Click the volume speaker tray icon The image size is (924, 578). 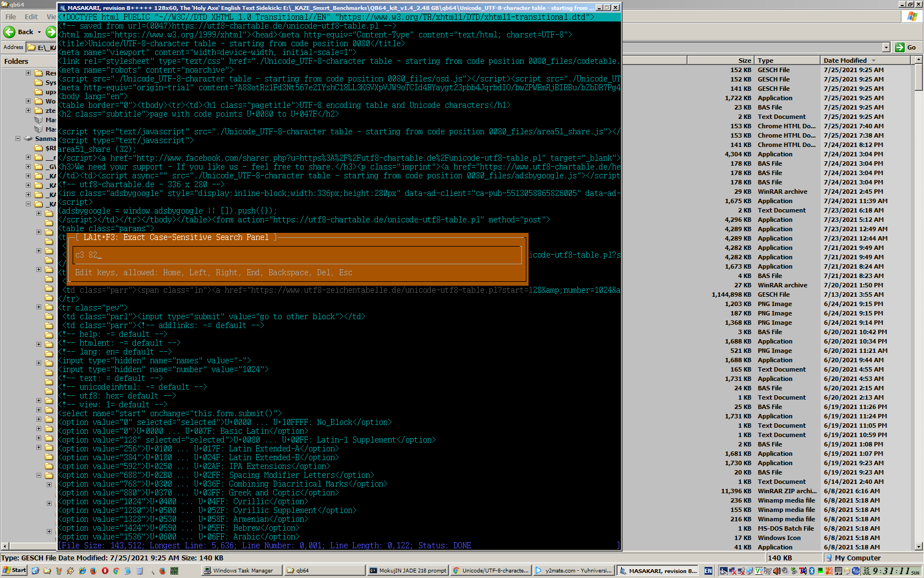pyautogui.click(x=776, y=571)
